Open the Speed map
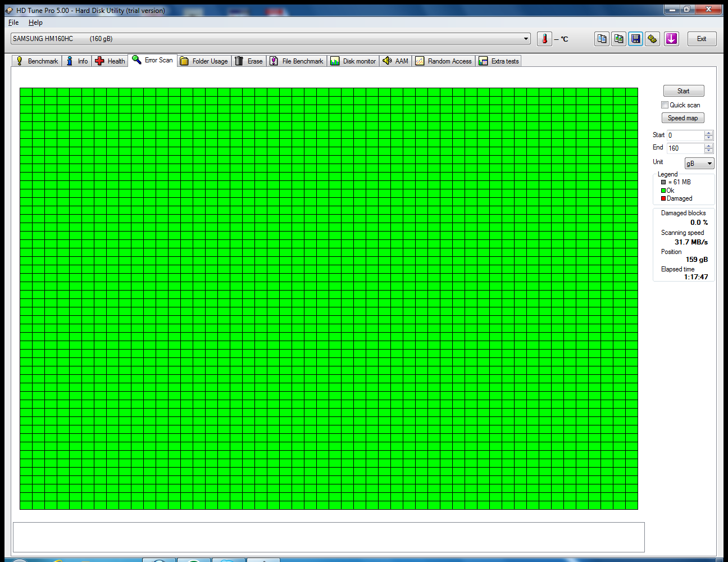The height and width of the screenshot is (562, 728). (683, 118)
